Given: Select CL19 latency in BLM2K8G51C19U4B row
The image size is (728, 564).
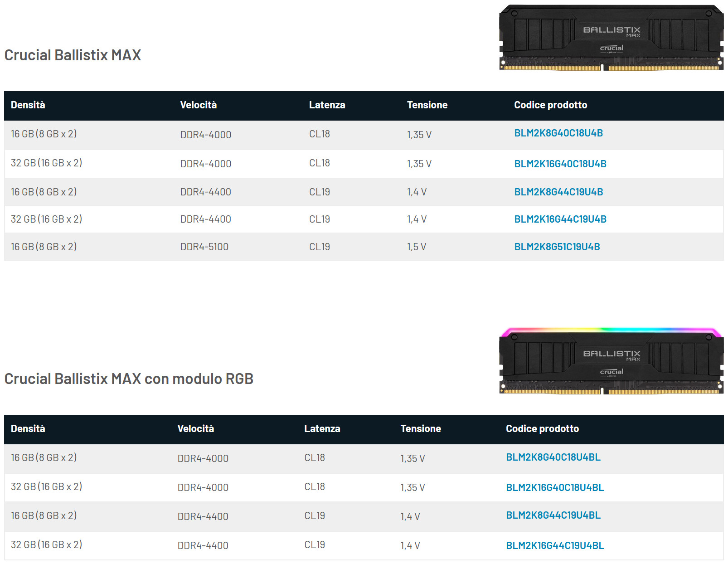Looking at the screenshot, I should click(320, 247).
